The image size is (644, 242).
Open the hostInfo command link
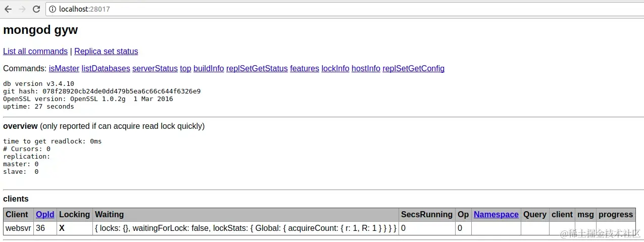point(366,69)
